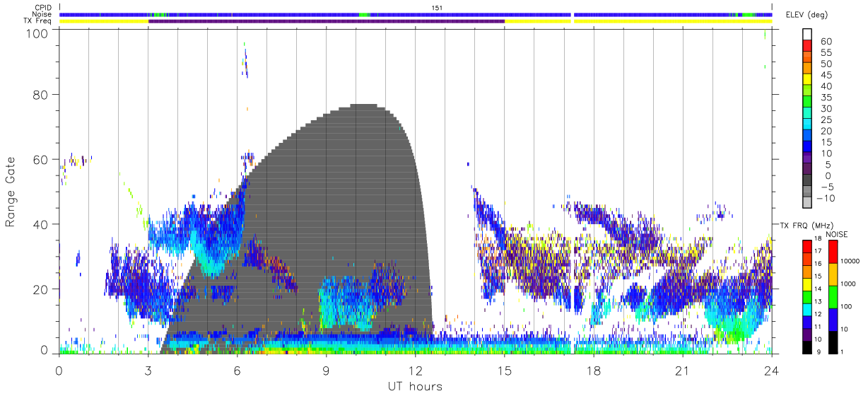Click the 'NOISE' legend title above colorbar
Screen dimensions: 868x401
836,234
